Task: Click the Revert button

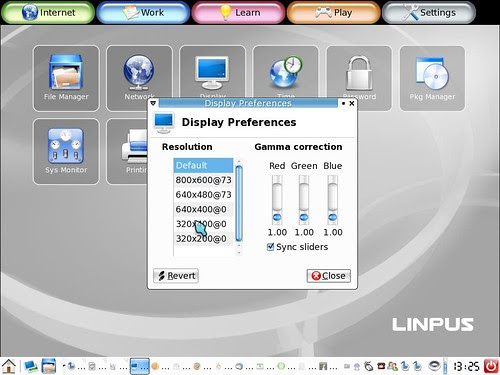Action: [176, 276]
